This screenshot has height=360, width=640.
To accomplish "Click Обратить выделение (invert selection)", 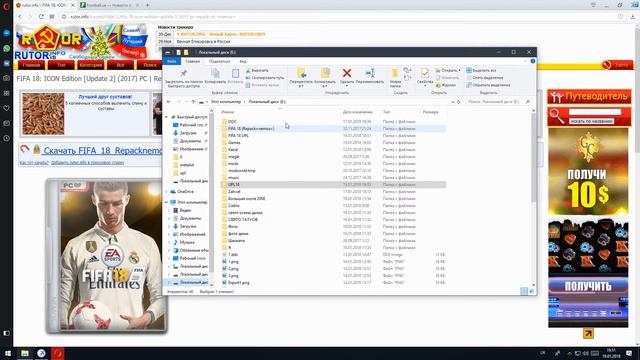I will click(x=488, y=85).
